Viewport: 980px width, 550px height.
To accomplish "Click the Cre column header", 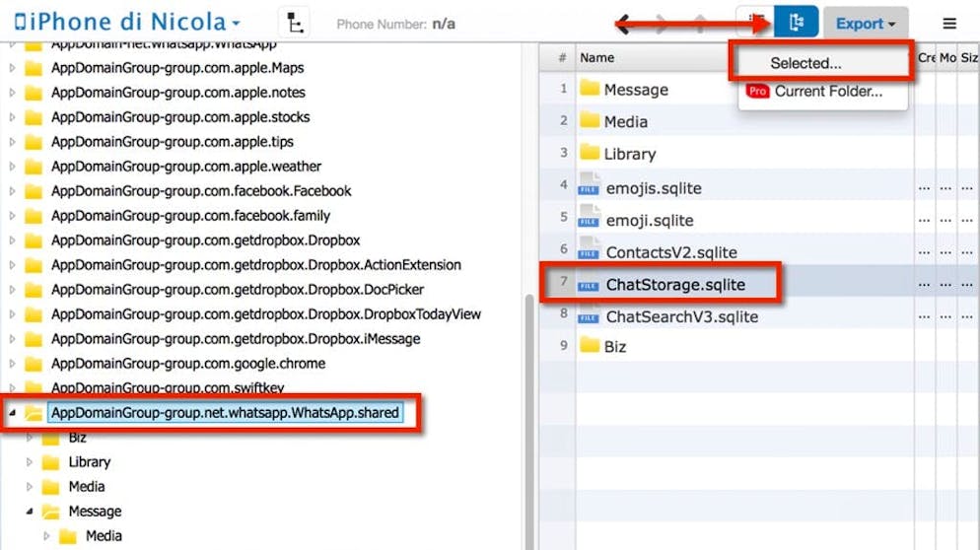I will pyautogui.click(x=926, y=57).
